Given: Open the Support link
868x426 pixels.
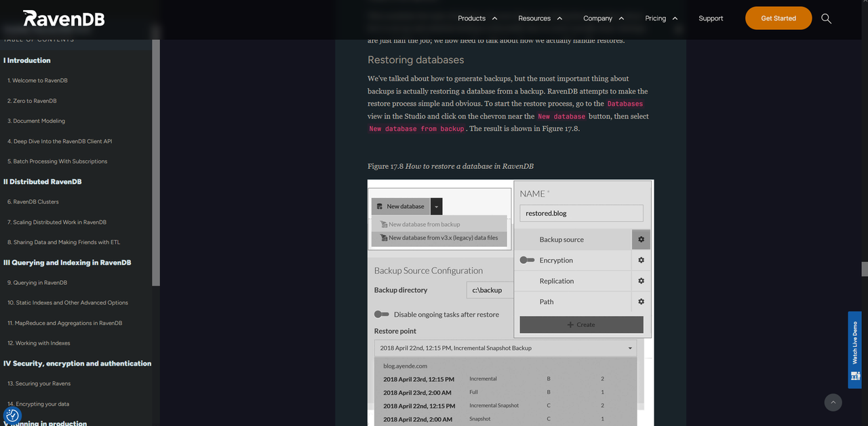Looking at the screenshot, I should click(x=711, y=18).
